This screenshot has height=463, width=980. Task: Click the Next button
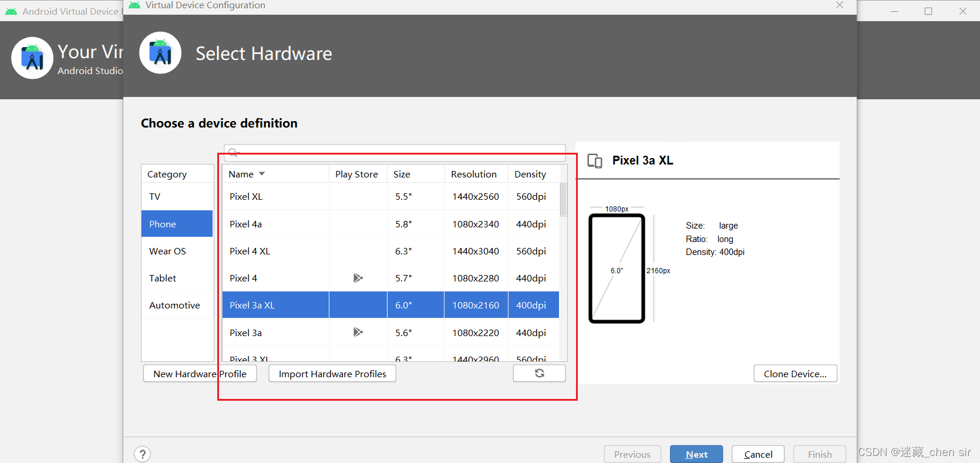pyautogui.click(x=696, y=454)
